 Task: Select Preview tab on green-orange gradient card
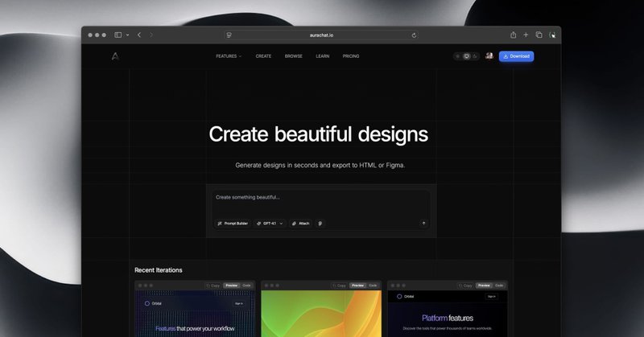point(357,286)
